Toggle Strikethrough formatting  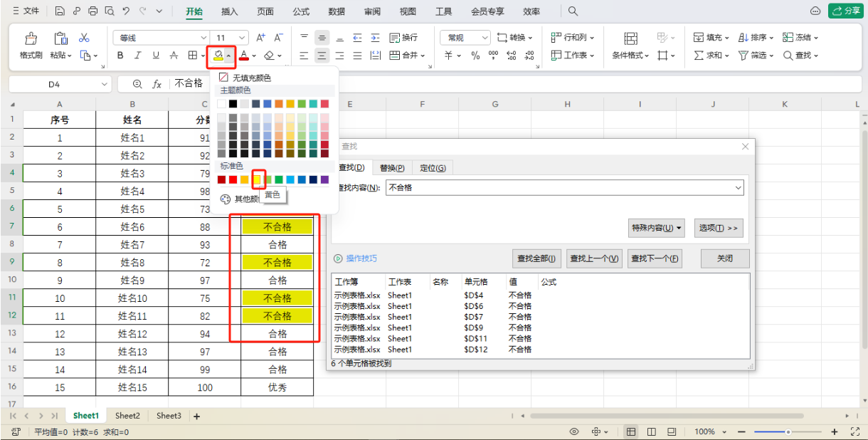[174, 56]
